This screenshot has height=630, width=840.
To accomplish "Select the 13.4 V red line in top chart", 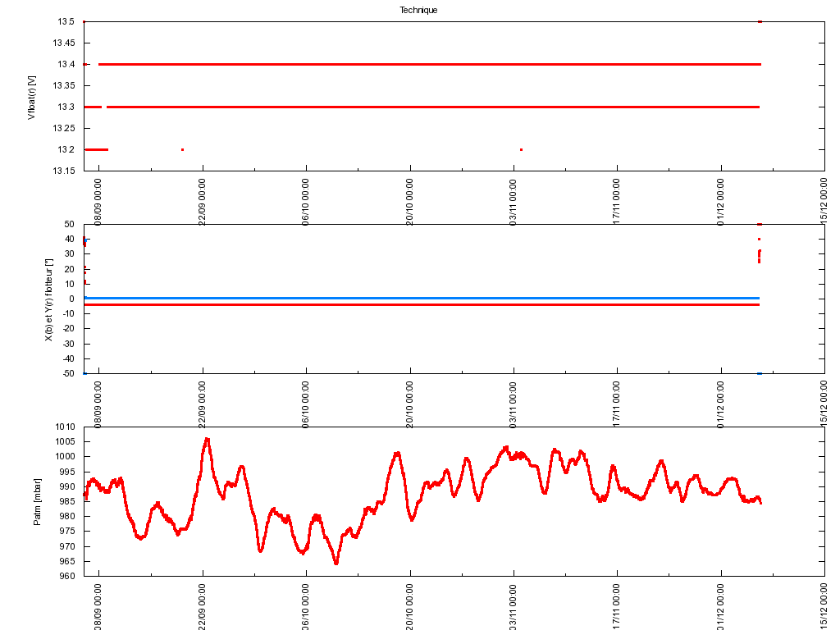I will pos(427,64).
